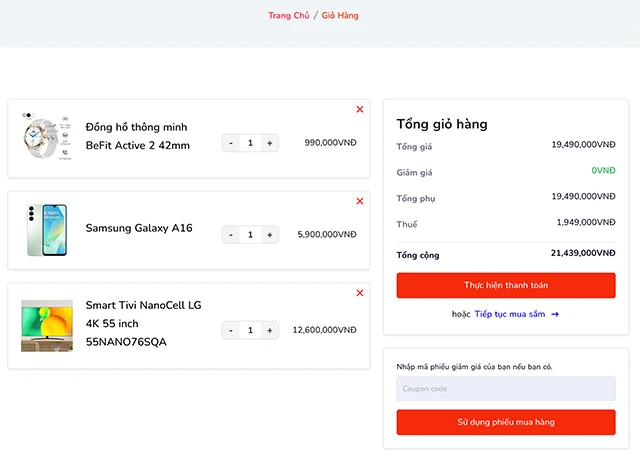Select the Giỏ Hàng breadcrumb item
This screenshot has height=457, width=640.
[340, 16]
